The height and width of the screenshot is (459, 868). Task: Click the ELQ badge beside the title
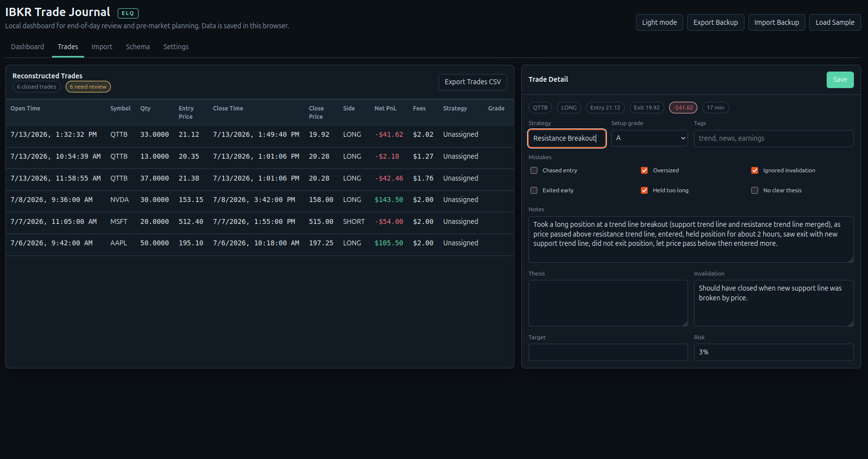128,14
